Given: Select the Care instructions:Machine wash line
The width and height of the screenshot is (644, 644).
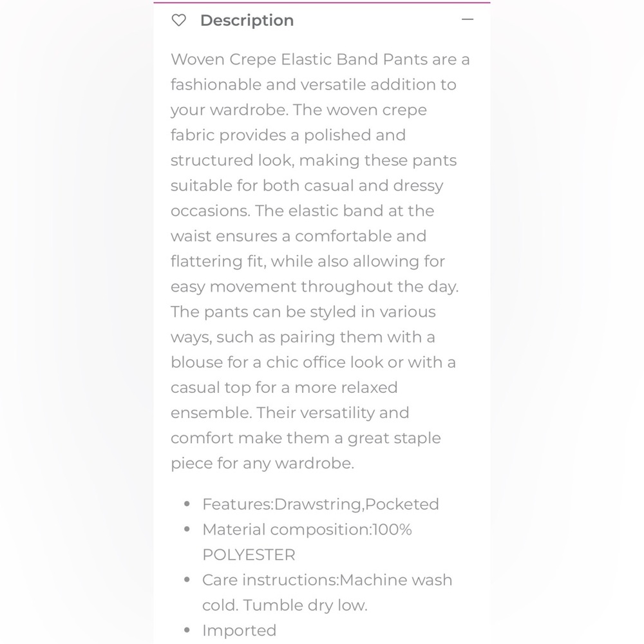Looking at the screenshot, I should (327, 580).
